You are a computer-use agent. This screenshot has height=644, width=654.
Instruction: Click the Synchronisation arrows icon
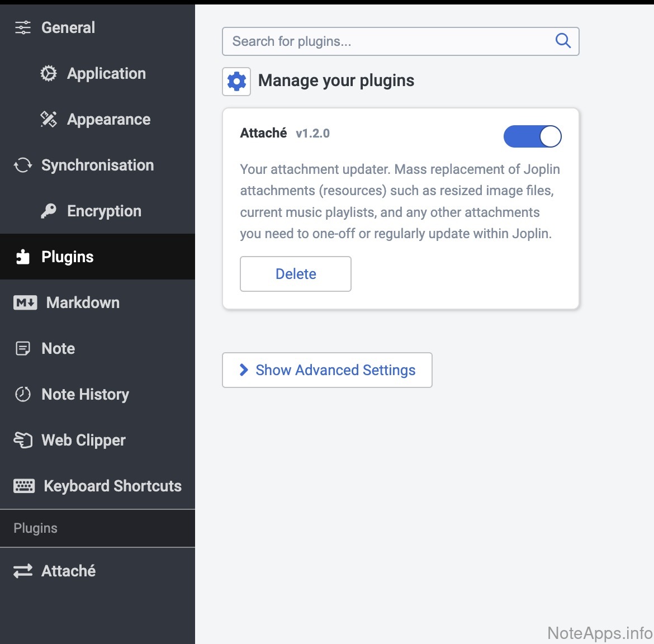point(23,165)
